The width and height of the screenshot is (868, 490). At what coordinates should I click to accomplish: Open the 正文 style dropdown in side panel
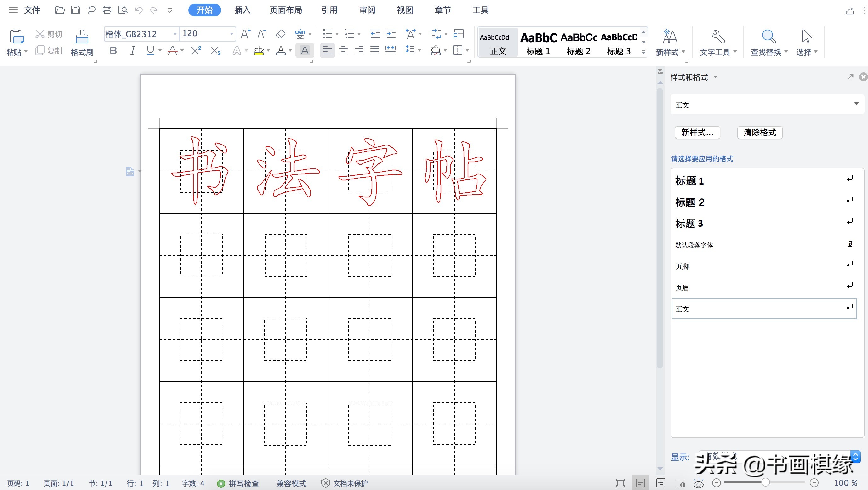pyautogui.click(x=856, y=104)
